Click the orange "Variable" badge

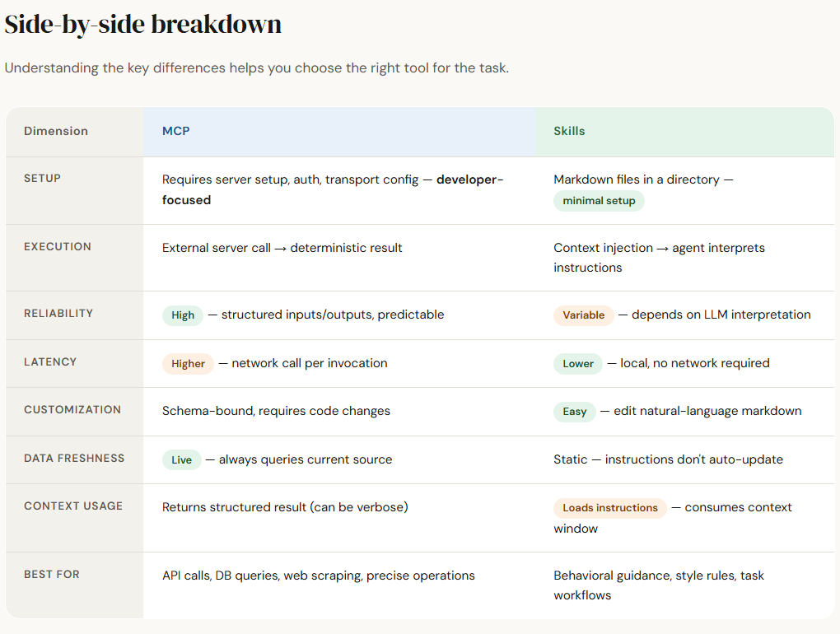click(x=583, y=315)
